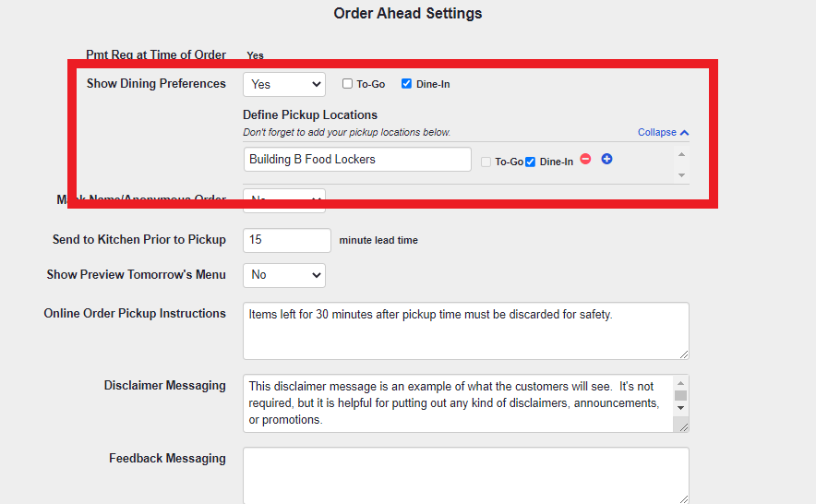The width and height of the screenshot is (816, 504).
Task: Click the Collapse link for pickup locations
Action: 656,133
